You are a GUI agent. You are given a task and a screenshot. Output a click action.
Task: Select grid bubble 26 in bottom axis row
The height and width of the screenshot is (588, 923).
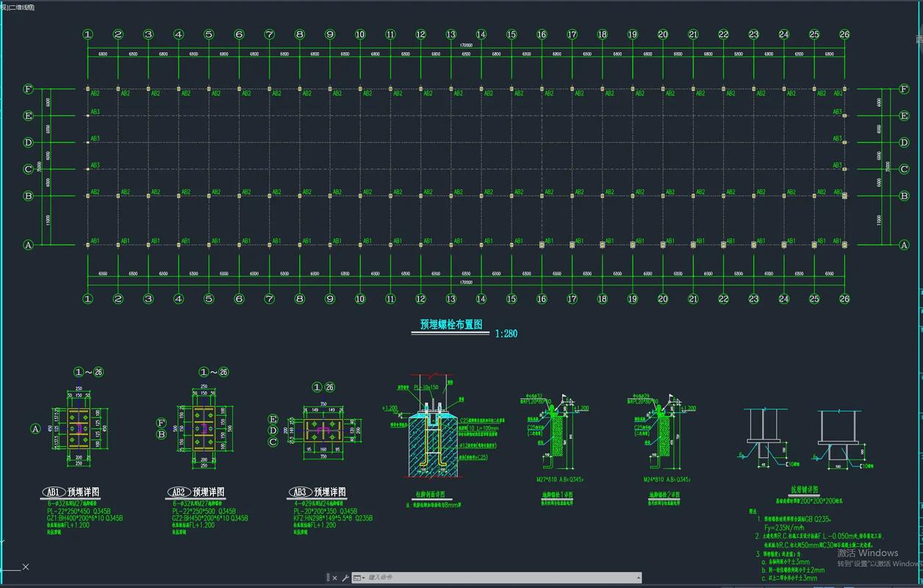click(844, 298)
